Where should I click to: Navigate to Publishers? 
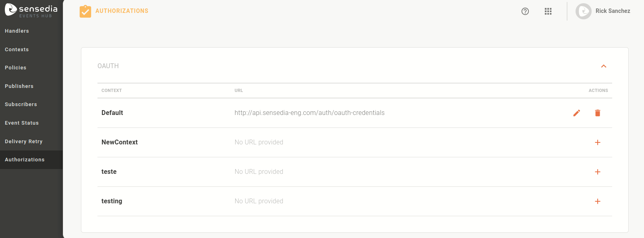31,86
